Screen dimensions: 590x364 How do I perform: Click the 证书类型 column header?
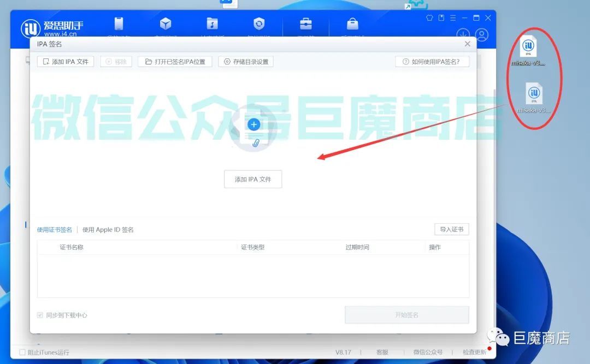tap(253, 247)
